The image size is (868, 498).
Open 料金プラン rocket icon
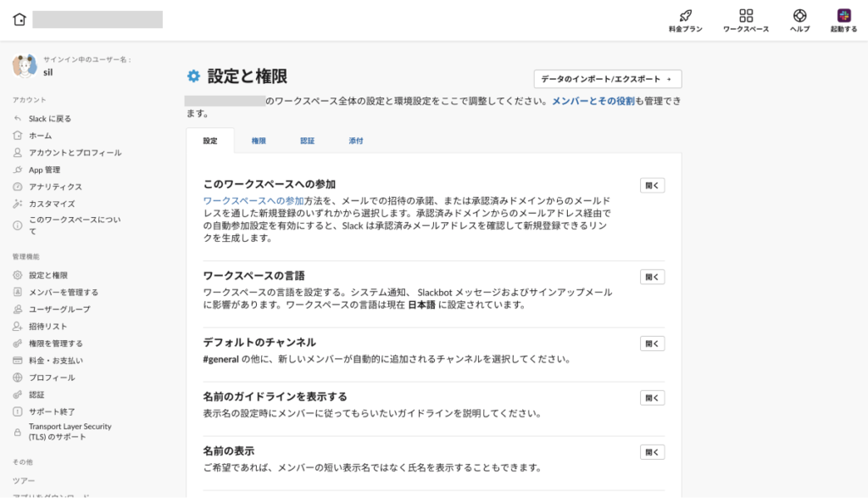[x=685, y=16]
